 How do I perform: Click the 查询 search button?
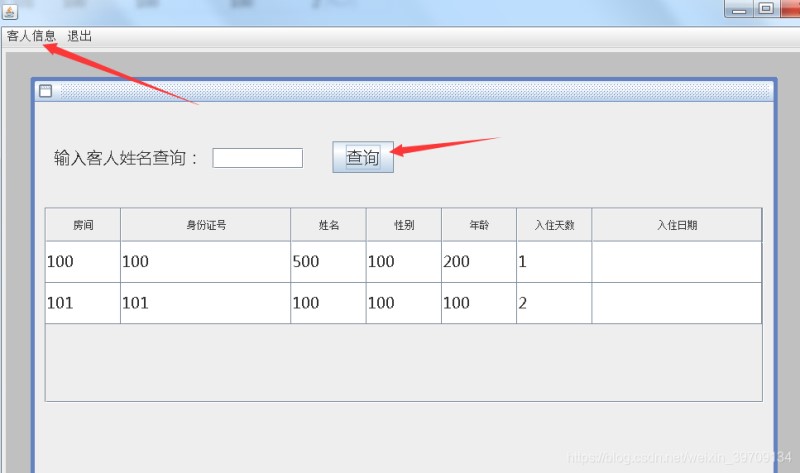tap(363, 157)
